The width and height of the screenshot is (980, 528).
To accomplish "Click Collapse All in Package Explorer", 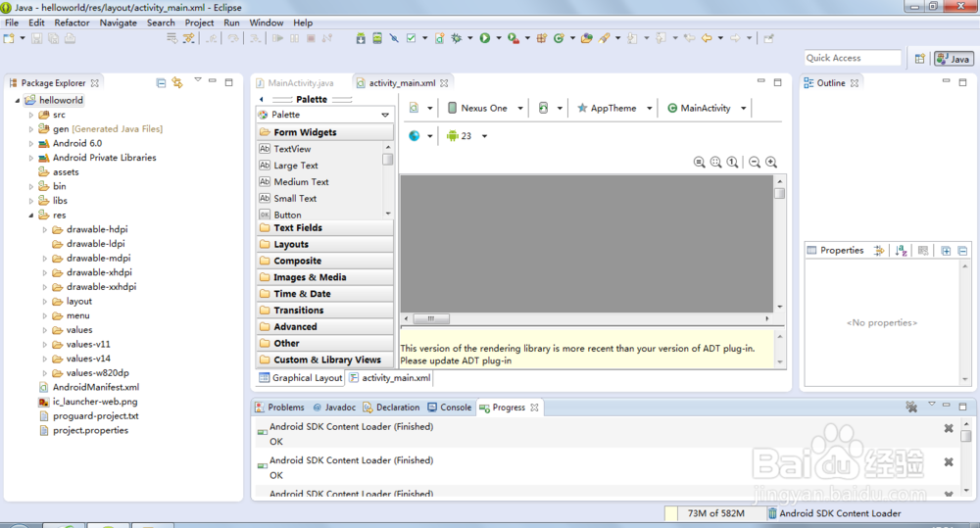I will coord(162,82).
